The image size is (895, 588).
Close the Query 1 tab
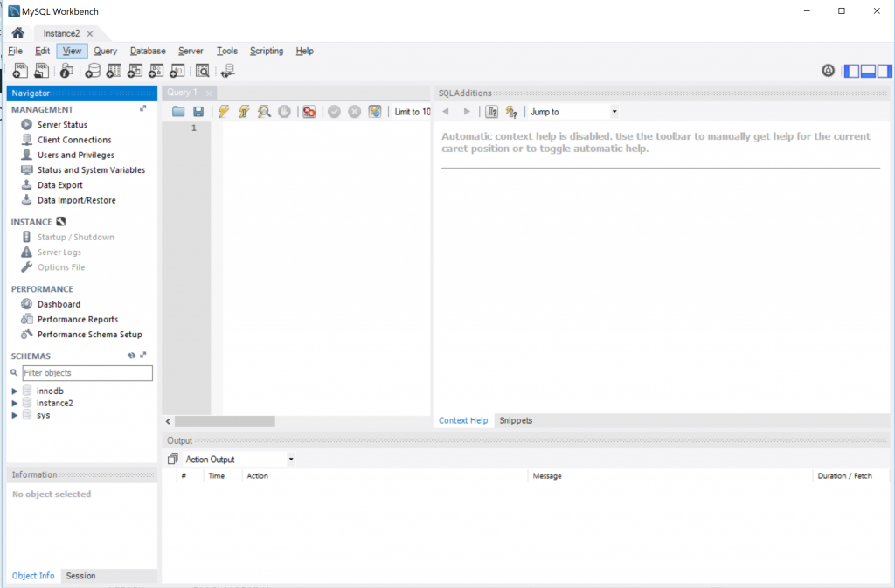click(209, 93)
